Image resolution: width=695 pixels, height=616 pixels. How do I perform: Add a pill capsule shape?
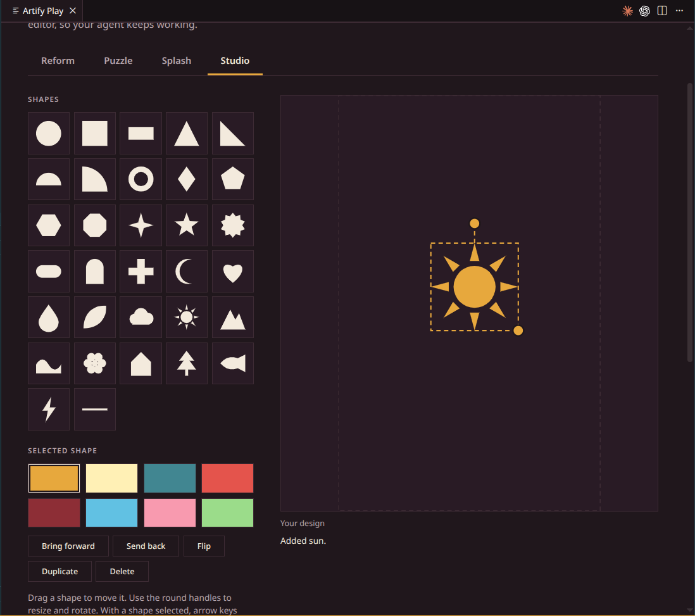pos(48,271)
